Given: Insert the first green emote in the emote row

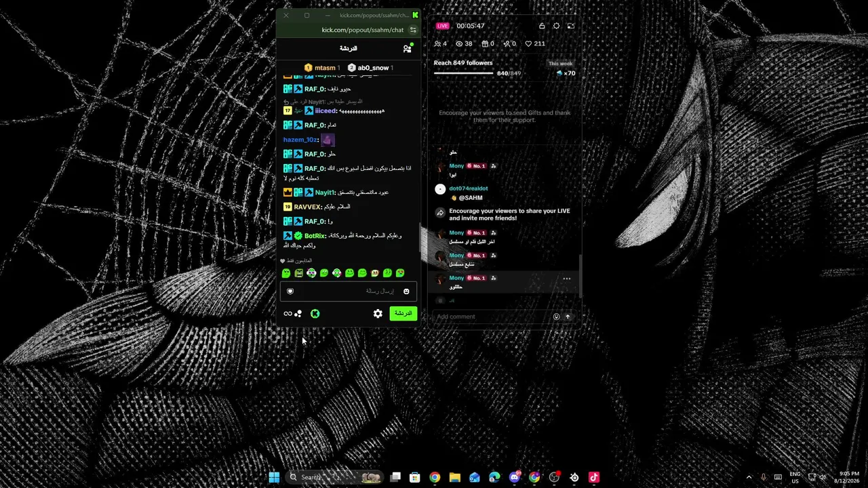Looking at the screenshot, I should [x=286, y=273].
